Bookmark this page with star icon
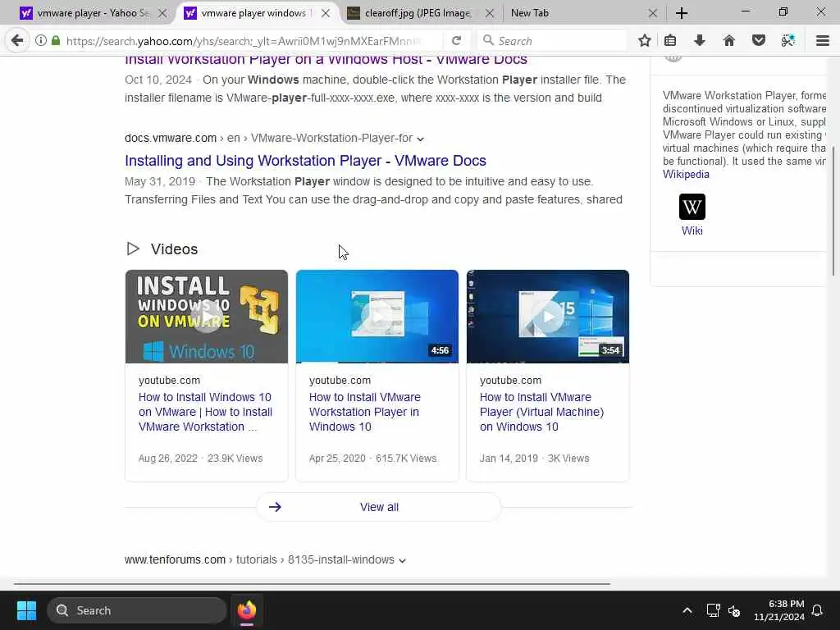 point(645,40)
